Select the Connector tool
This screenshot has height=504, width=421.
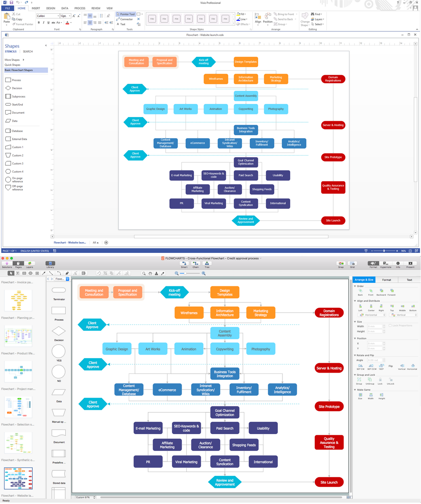coord(125,19)
